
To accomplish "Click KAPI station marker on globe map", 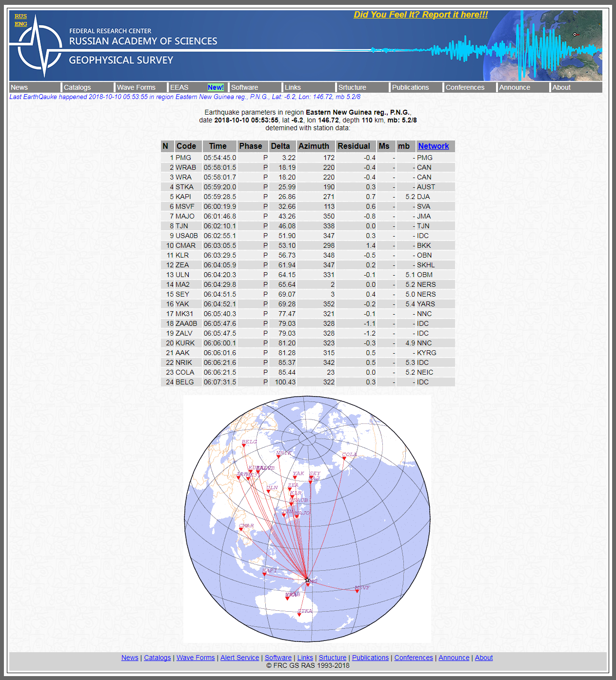I will pos(265,574).
